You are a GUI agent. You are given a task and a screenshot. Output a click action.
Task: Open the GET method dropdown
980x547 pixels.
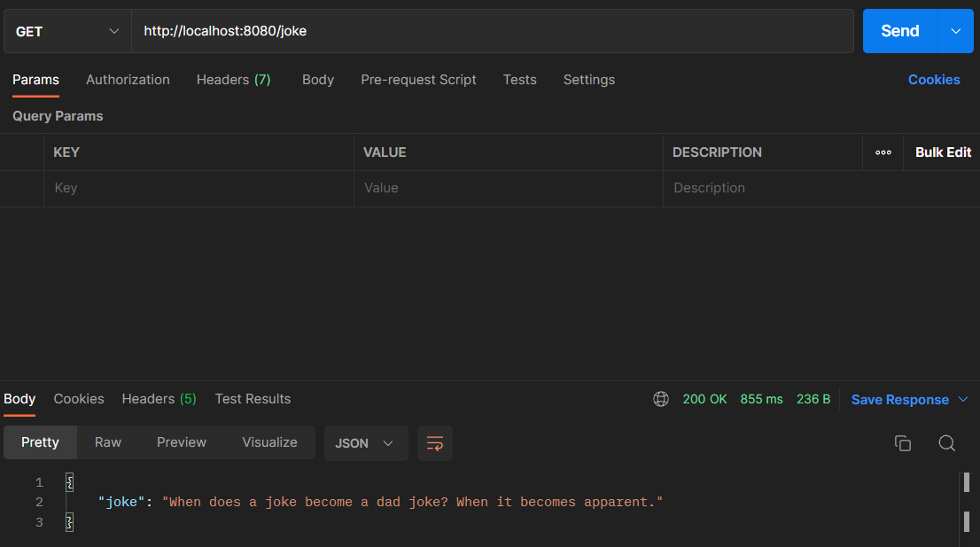coord(67,31)
